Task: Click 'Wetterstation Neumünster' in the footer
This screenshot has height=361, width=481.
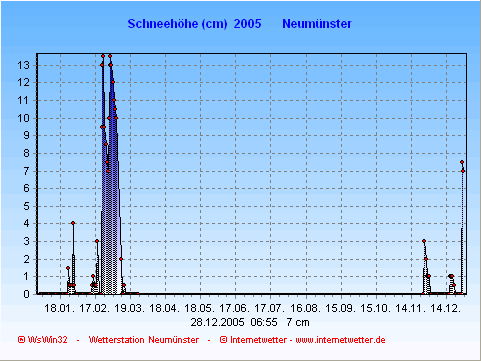Action: (144, 340)
